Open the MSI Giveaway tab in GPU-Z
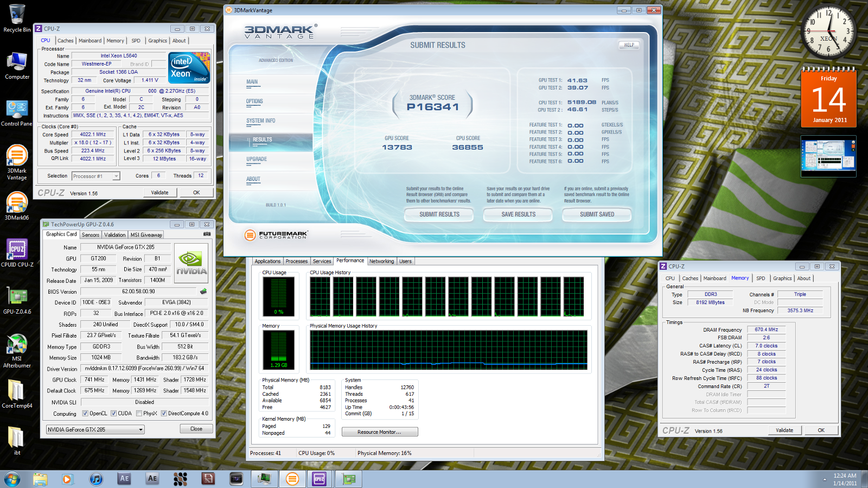The height and width of the screenshot is (488, 868). [146, 235]
